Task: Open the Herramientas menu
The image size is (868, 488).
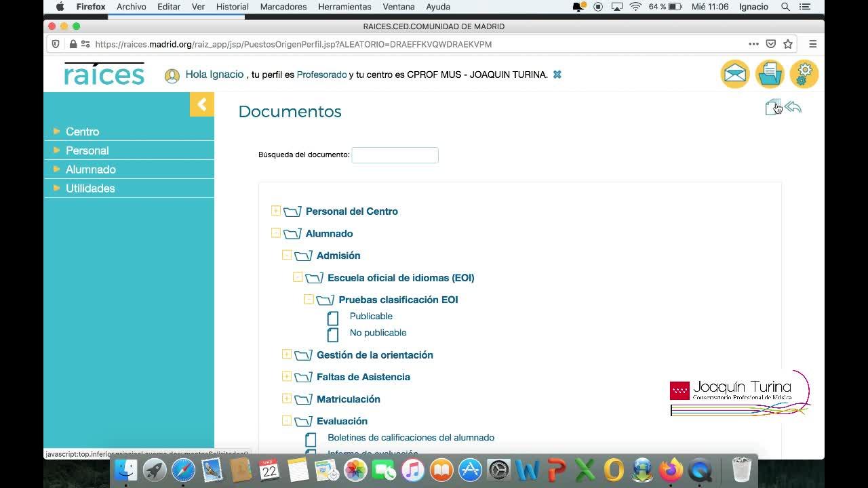Action: [x=344, y=7]
